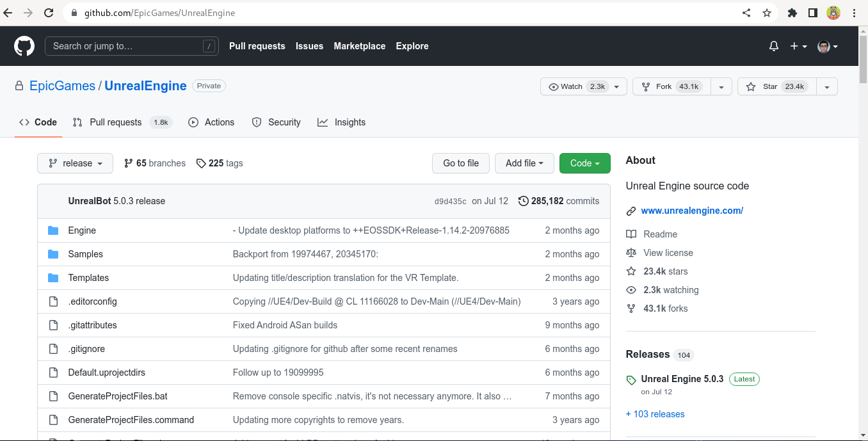
Task: View the 225 tags
Action: 220,163
